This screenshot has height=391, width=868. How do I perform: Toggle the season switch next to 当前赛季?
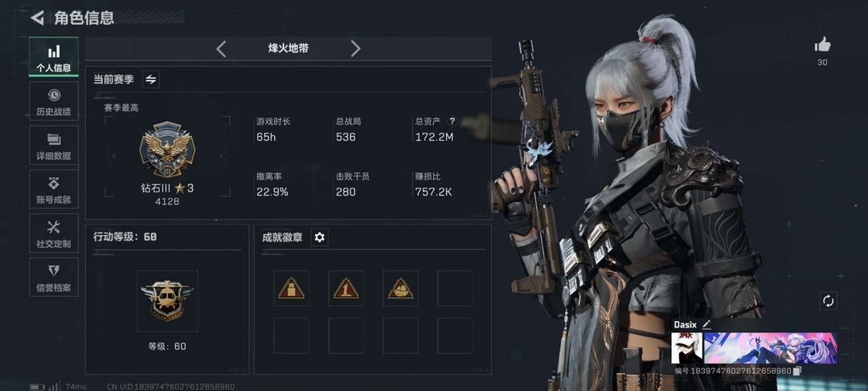tap(150, 79)
